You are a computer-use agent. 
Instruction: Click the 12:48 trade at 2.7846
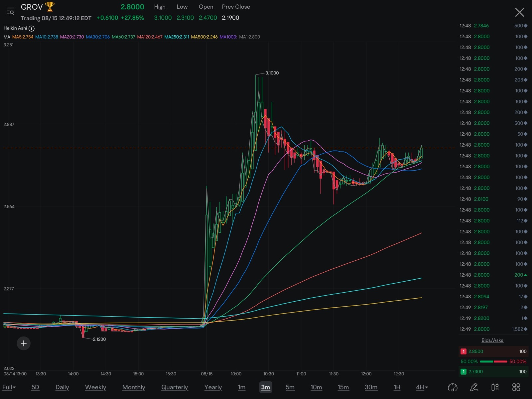[493, 26]
